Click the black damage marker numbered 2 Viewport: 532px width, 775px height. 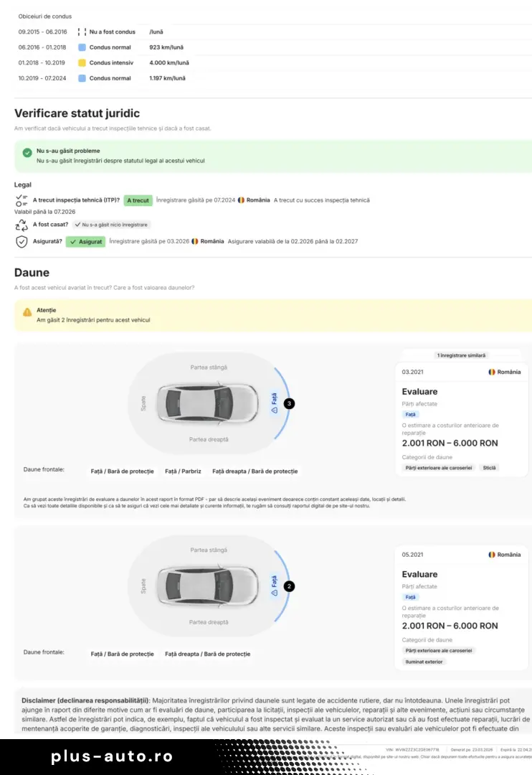(x=290, y=586)
